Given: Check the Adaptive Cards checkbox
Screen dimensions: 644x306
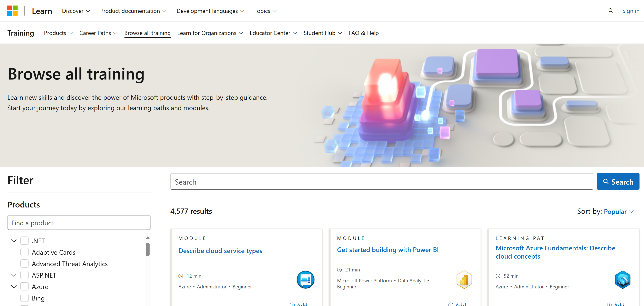Looking at the screenshot, I should tap(24, 252).
